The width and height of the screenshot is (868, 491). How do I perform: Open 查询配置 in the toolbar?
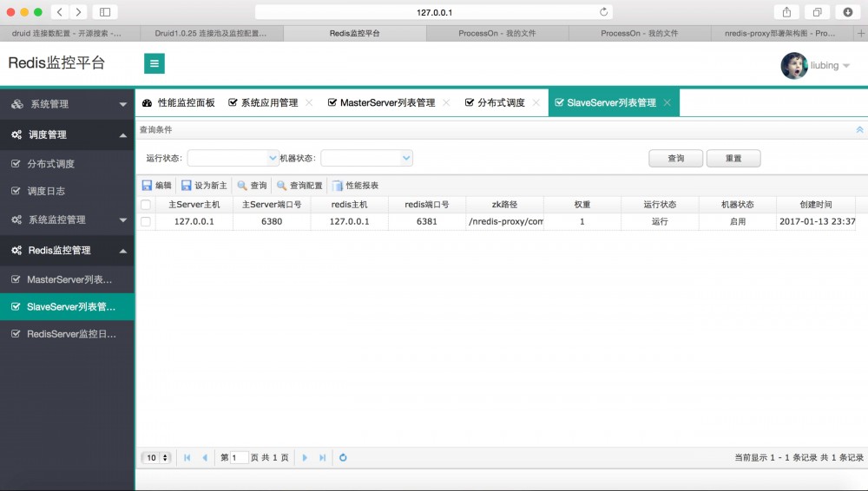tap(299, 186)
